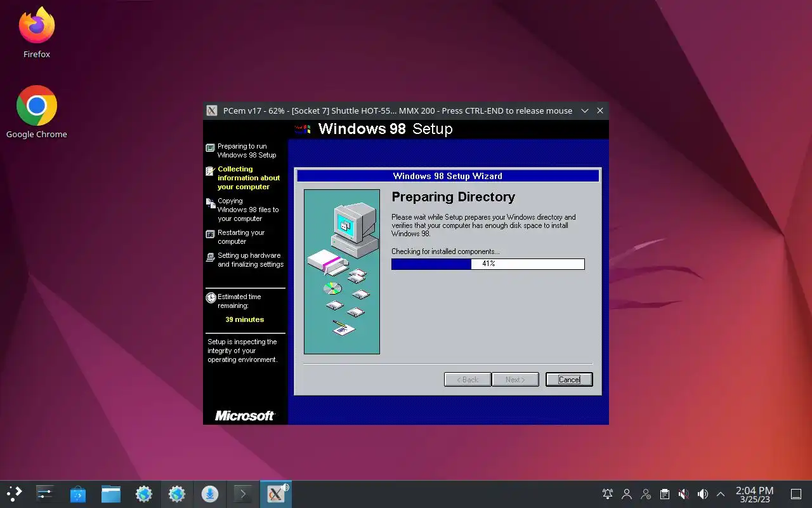
Task: Click 'Checking for installed components...' text
Action: pyautogui.click(x=445, y=251)
